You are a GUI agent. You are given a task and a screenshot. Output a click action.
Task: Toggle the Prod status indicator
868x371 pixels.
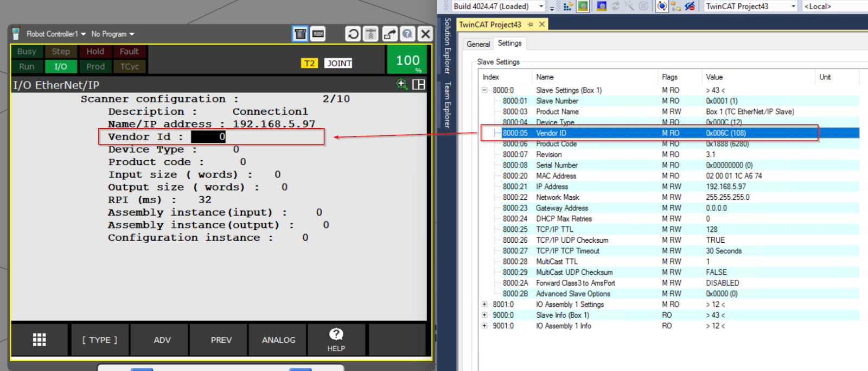(95, 66)
